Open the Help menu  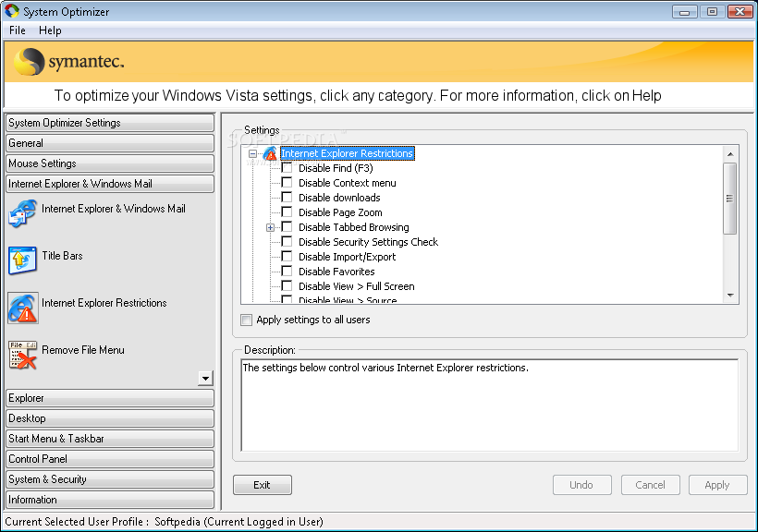50,30
